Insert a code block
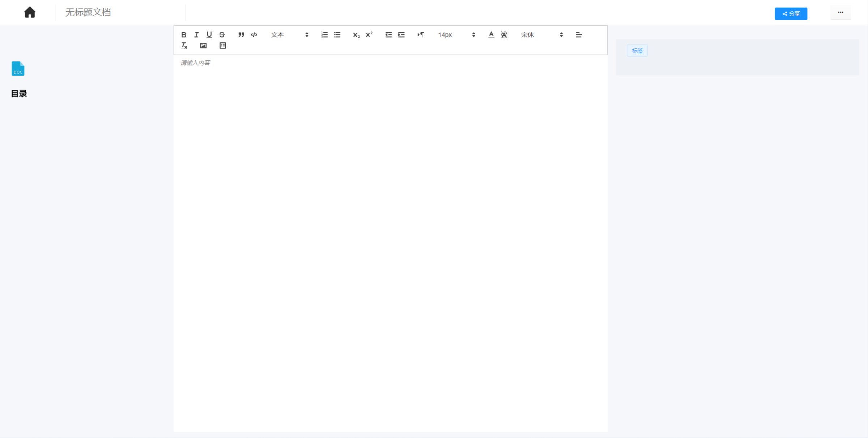The width and height of the screenshot is (868, 438). click(254, 35)
